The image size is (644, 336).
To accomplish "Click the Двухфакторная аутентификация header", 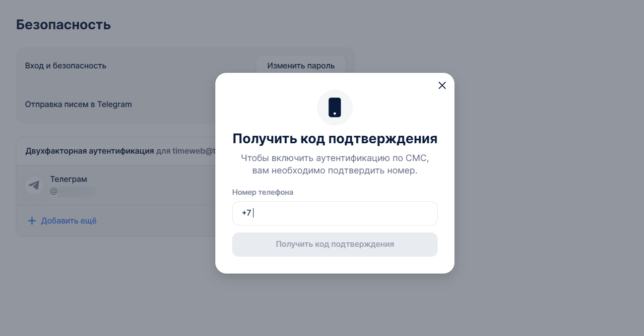I will point(89,151).
